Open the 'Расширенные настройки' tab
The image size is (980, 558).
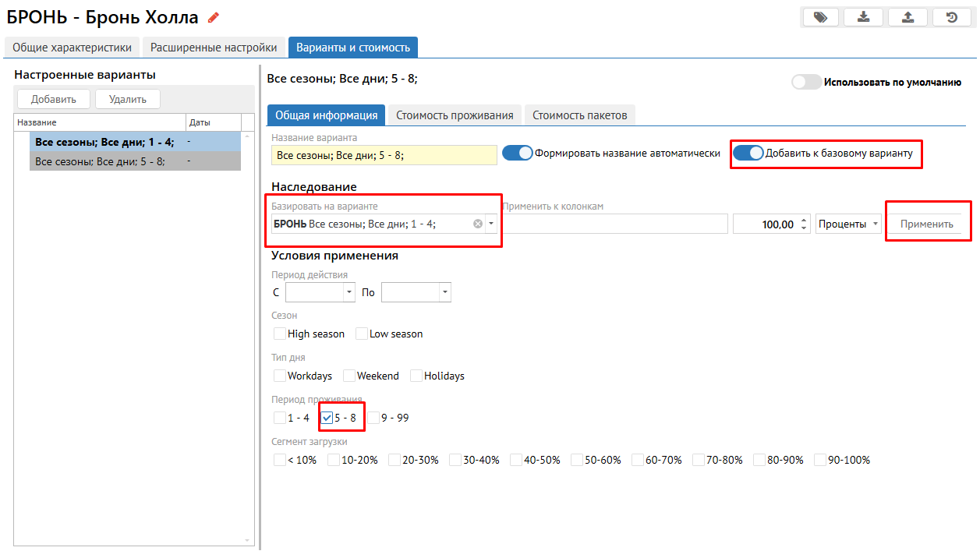214,48
